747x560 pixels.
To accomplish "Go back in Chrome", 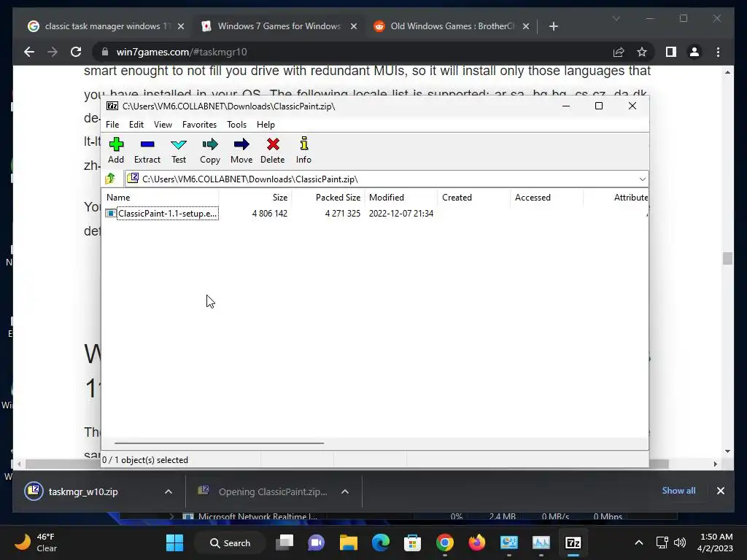I will click(29, 52).
